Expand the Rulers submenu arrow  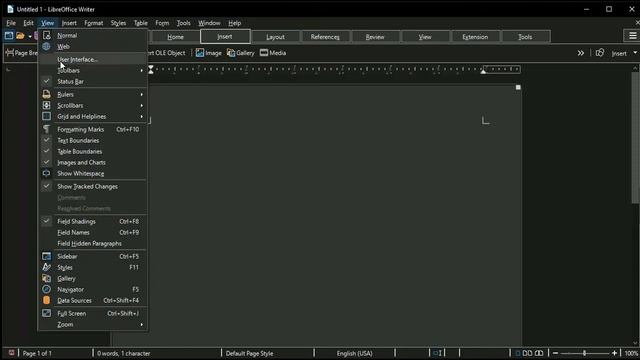pos(142,94)
